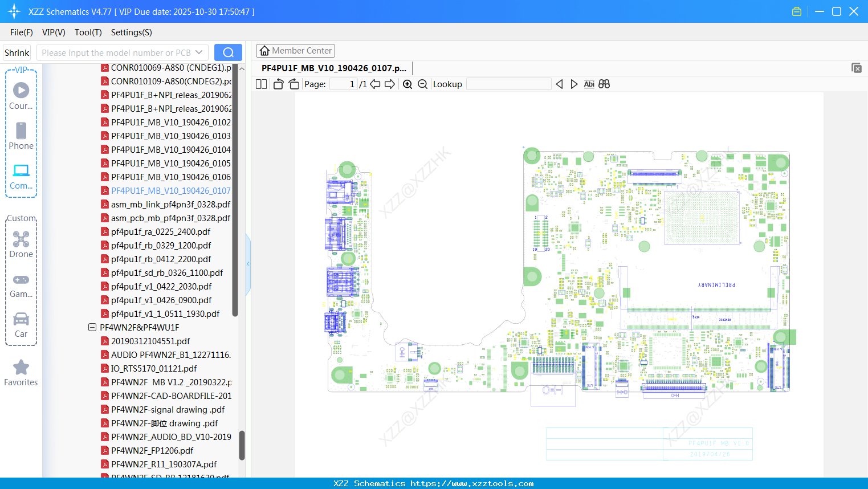
Task: Click the Lookup text field
Action: click(508, 84)
